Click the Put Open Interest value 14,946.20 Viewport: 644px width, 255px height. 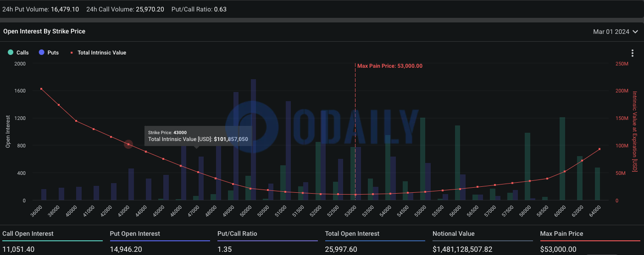pyautogui.click(x=126, y=250)
